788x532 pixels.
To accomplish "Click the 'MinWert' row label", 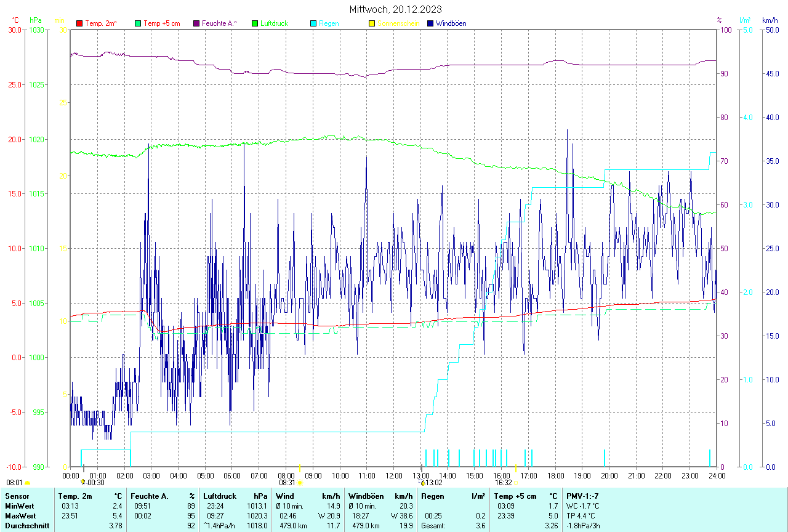I will (x=18, y=506).
